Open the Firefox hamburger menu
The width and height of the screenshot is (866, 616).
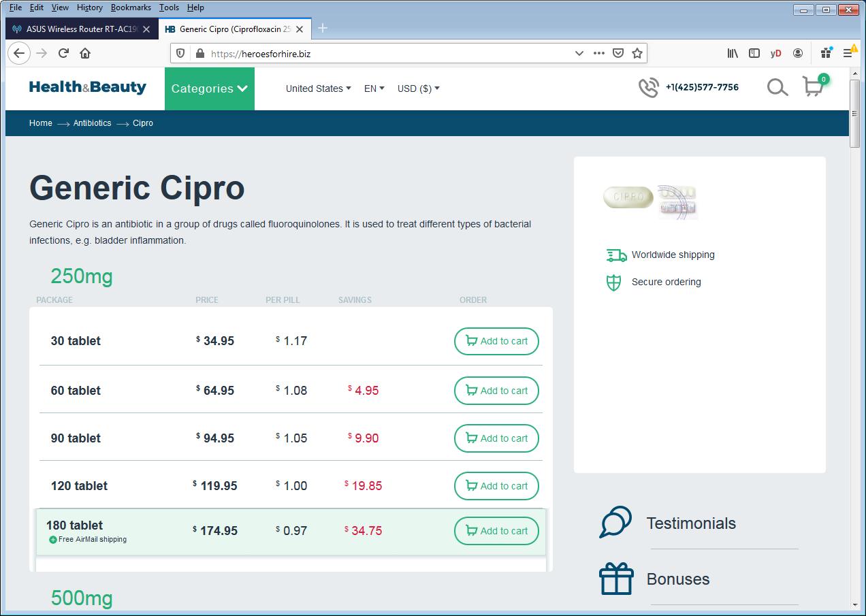coord(848,53)
